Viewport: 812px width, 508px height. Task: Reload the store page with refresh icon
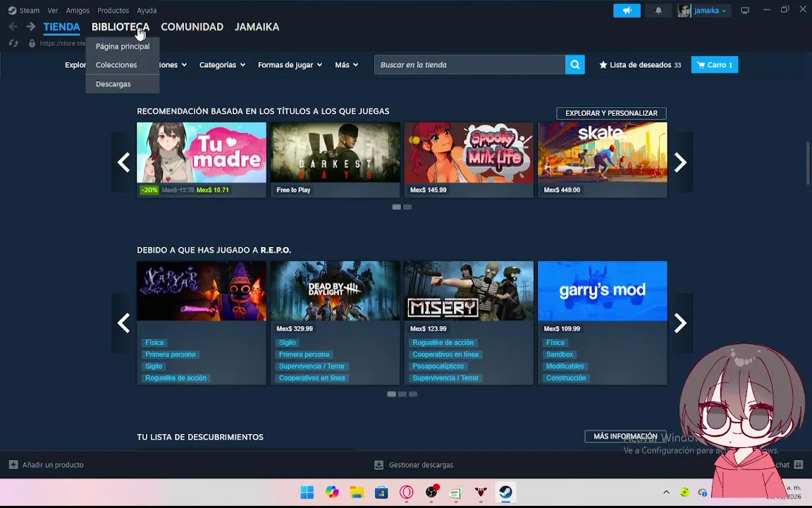coord(13,44)
